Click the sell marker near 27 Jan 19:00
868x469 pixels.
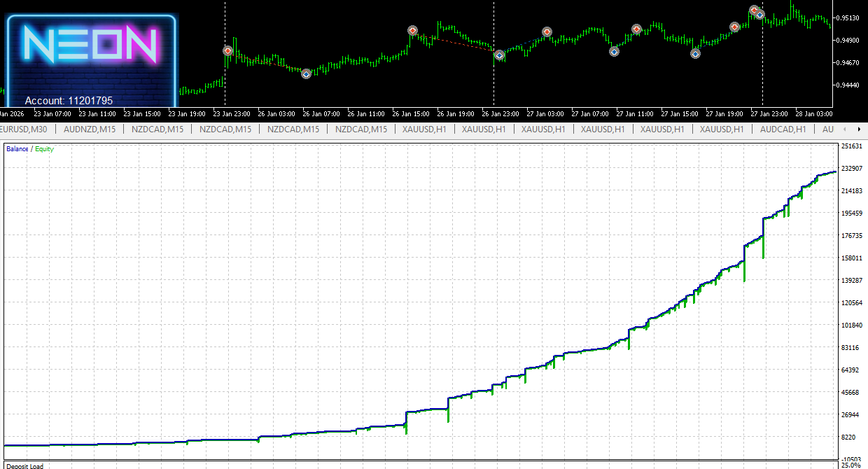coord(734,27)
